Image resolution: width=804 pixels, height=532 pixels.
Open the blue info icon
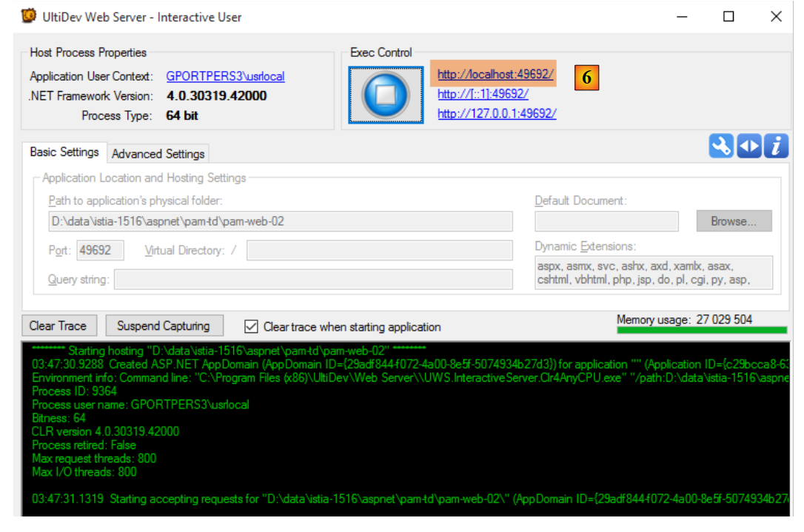775,146
